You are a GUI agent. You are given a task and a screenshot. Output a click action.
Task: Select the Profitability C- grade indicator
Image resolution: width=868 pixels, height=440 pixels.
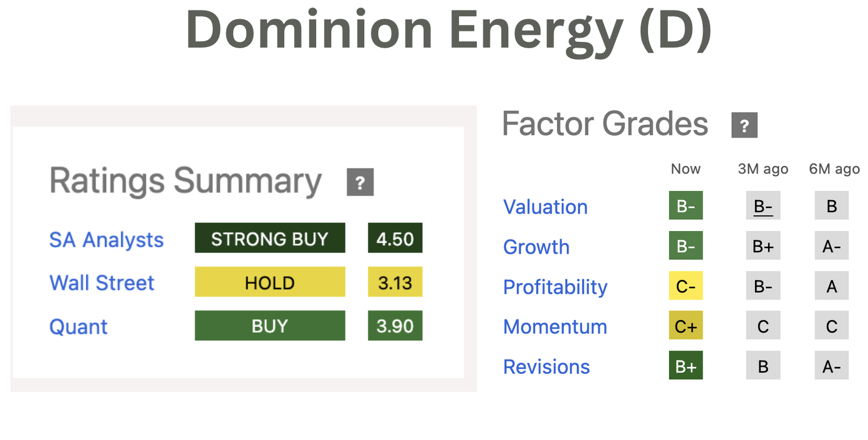[686, 286]
